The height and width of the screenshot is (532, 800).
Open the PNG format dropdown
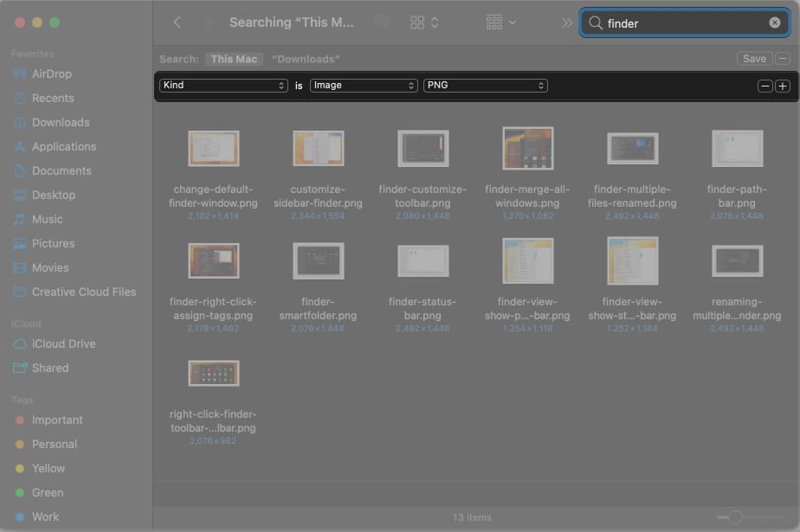point(485,86)
